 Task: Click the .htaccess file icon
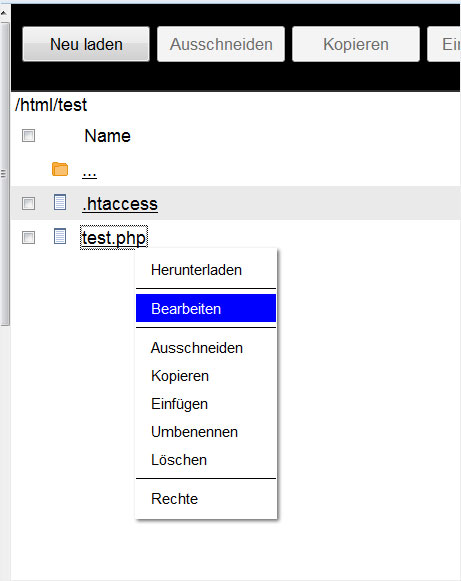tap(60, 202)
